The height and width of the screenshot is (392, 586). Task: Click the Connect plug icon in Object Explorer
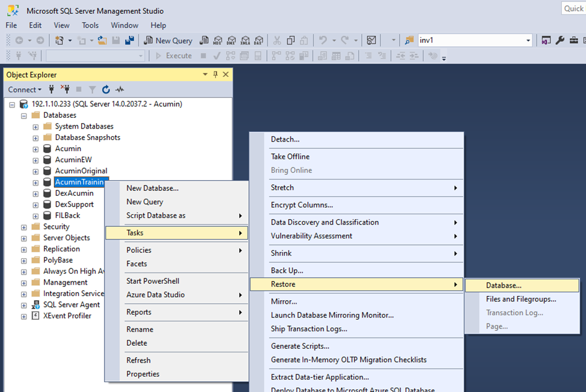[52, 89]
